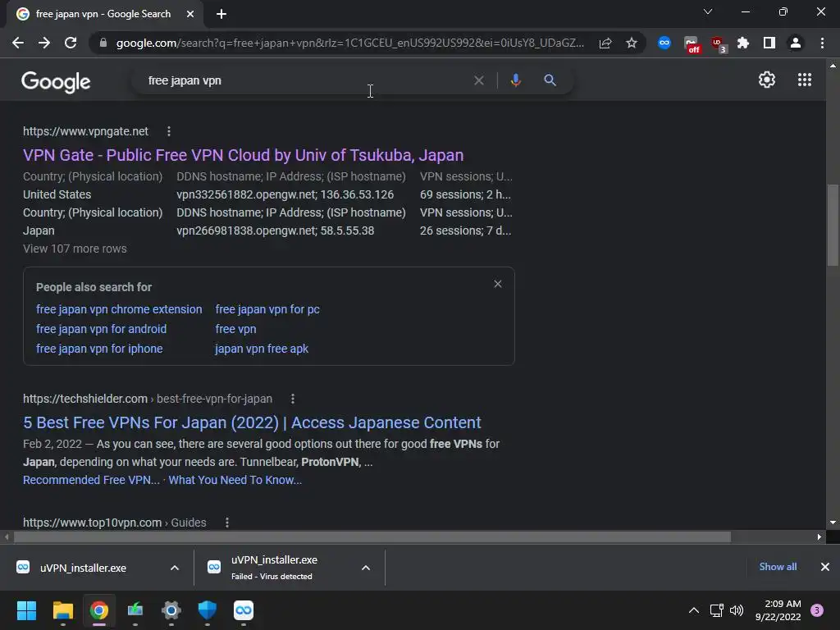The height and width of the screenshot is (630, 840).
Task: Open the 'What You Need To Know...' sitelink
Action: 235,480
